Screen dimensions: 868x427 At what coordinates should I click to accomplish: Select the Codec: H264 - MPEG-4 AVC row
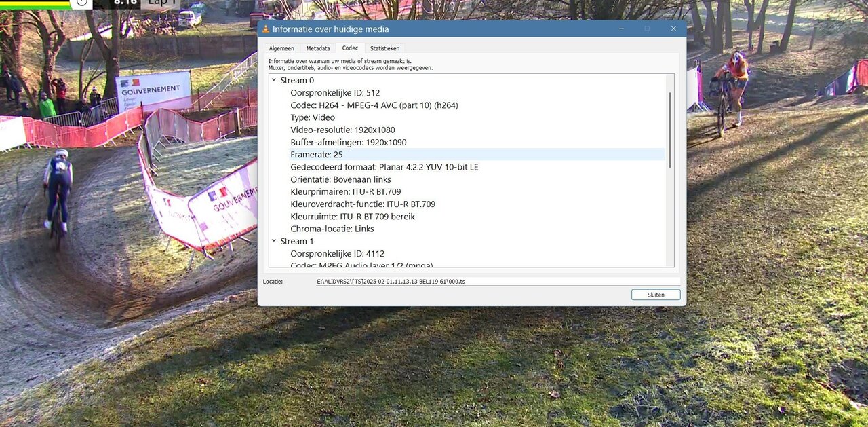click(374, 105)
